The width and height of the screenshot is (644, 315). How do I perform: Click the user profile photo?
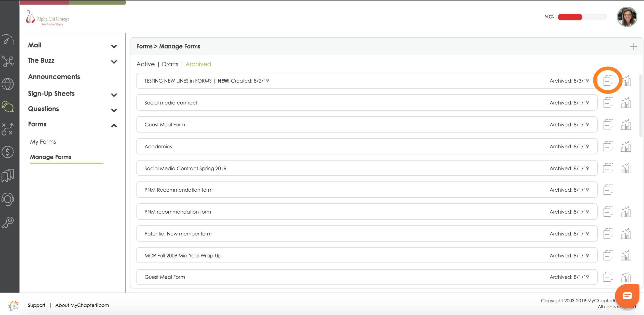(627, 17)
